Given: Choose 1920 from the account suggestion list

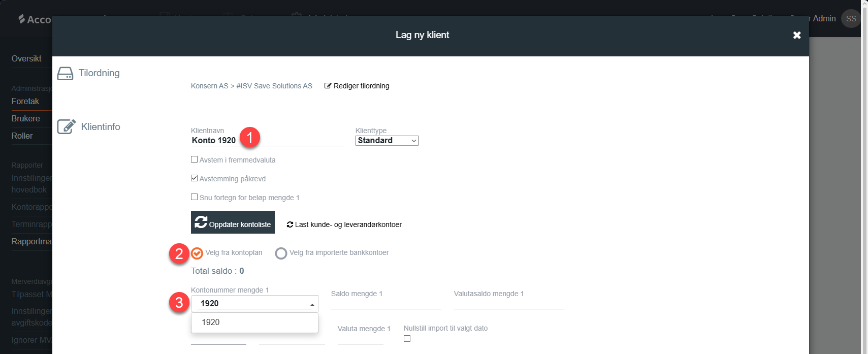Looking at the screenshot, I should 211,323.
